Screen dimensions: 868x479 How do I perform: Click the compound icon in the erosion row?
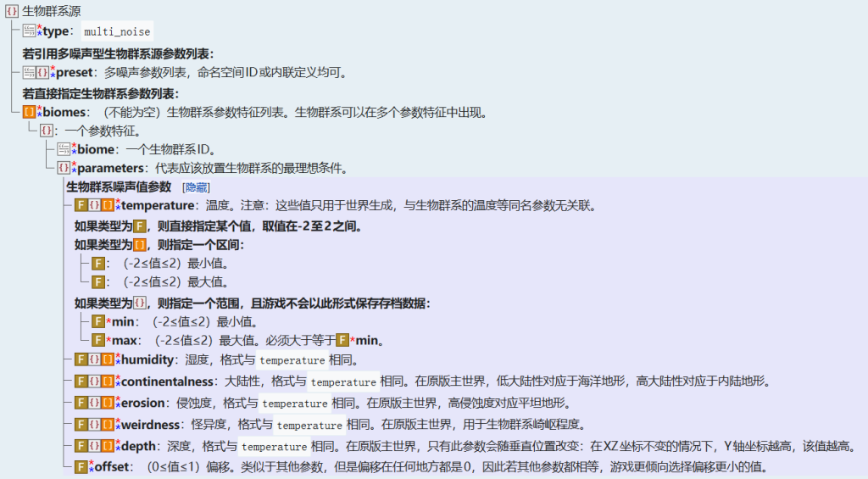click(94, 403)
